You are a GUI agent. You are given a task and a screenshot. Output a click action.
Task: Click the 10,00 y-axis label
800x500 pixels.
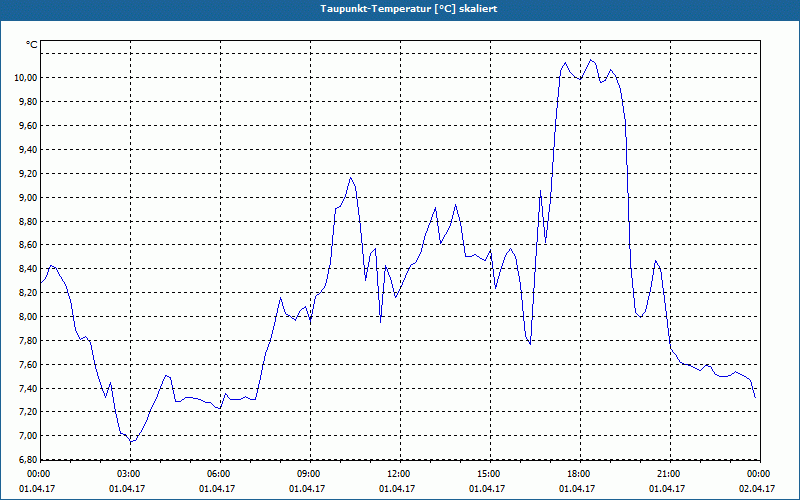click(26, 78)
